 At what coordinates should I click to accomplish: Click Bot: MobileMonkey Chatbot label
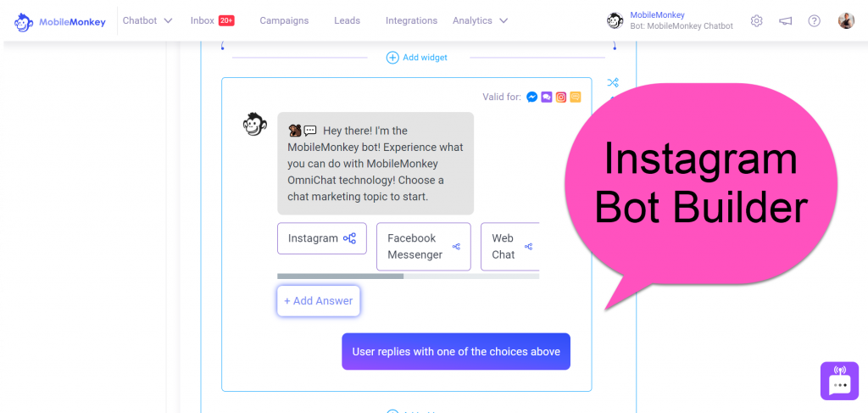(x=682, y=26)
